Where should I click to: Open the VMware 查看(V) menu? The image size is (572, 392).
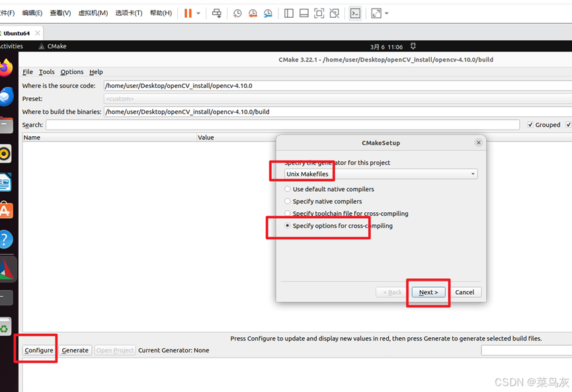pyautogui.click(x=61, y=13)
